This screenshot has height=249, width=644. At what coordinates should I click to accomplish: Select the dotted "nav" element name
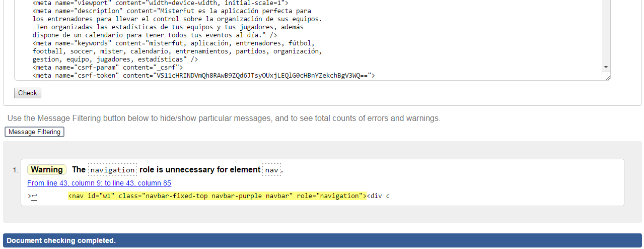(x=272, y=170)
